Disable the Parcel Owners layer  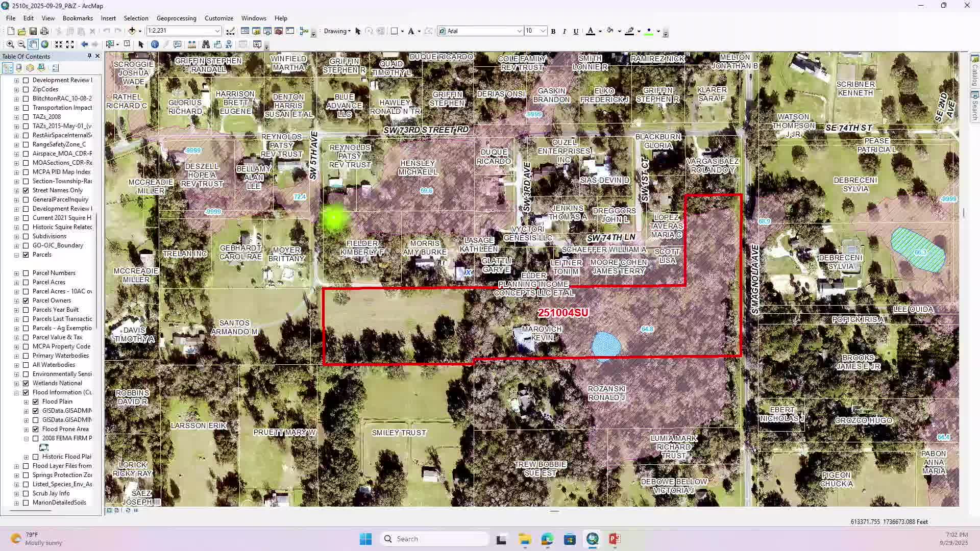pos(26,300)
